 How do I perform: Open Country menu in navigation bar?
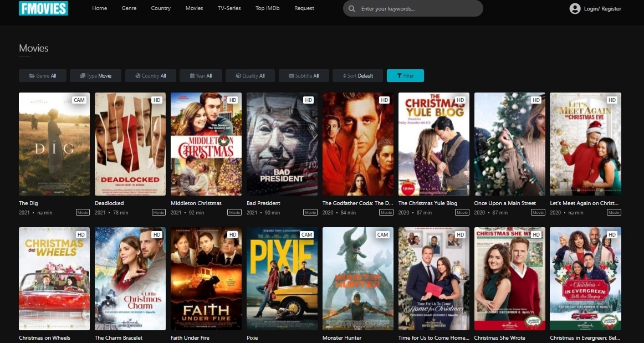coord(161,8)
